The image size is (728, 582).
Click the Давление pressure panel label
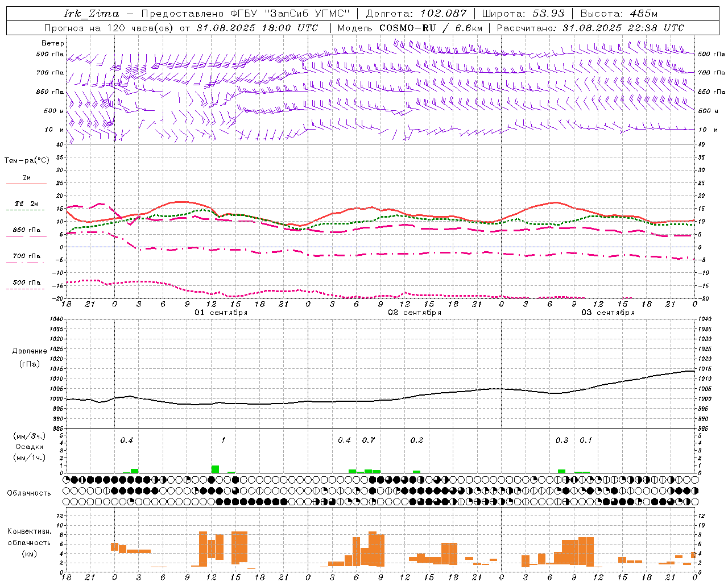point(30,351)
